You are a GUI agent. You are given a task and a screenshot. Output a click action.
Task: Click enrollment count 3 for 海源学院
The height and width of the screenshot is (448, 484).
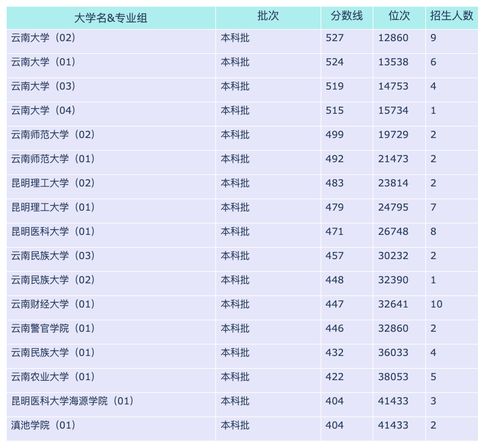pyautogui.click(x=433, y=401)
